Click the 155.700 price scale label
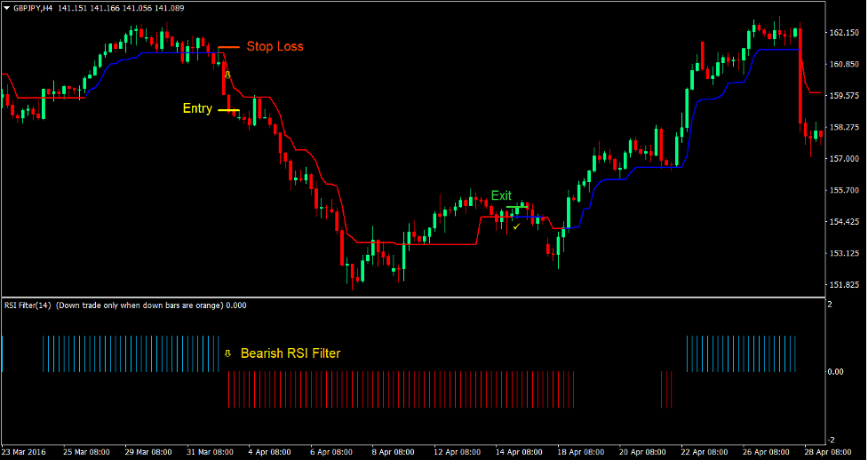The image size is (868, 460). (x=843, y=190)
